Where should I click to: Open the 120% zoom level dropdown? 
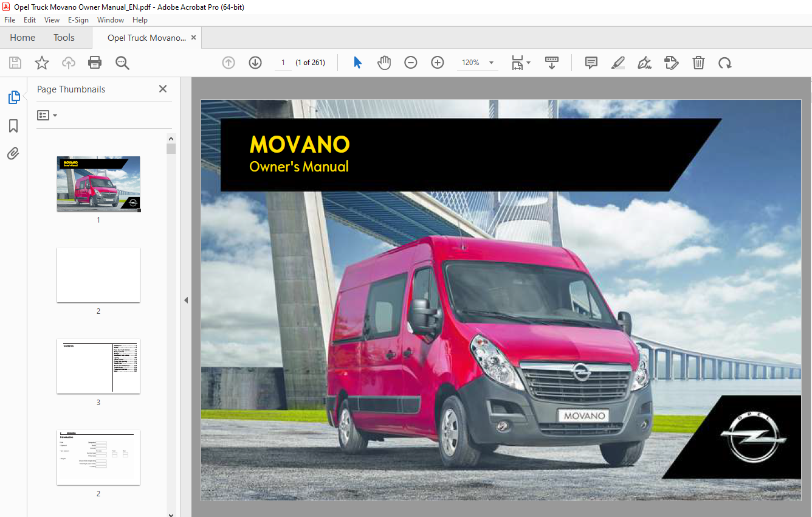coord(491,63)
